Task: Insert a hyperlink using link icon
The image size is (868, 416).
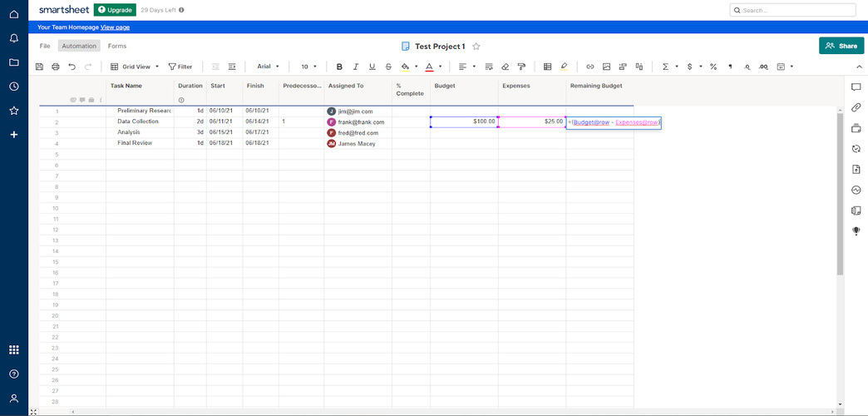Action: pos(590,67)
